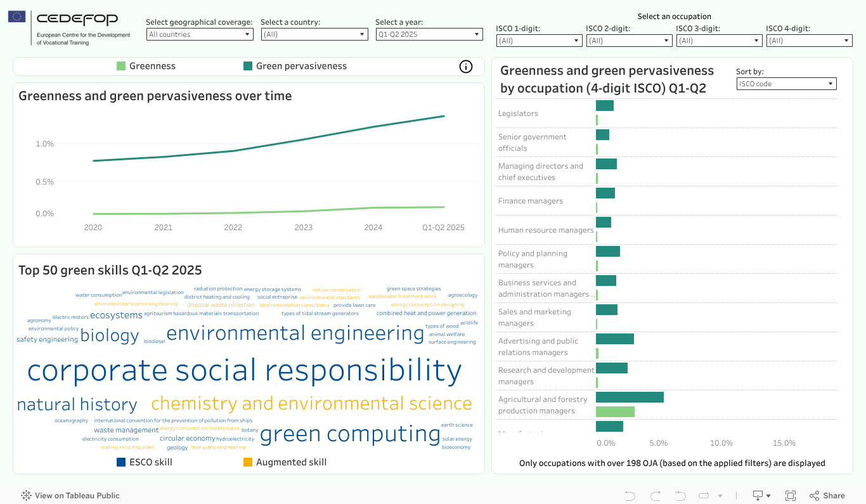This screenshot has width=866, height=504.
Task: Click the undo arrow icon
Action: tap(630, 496)
